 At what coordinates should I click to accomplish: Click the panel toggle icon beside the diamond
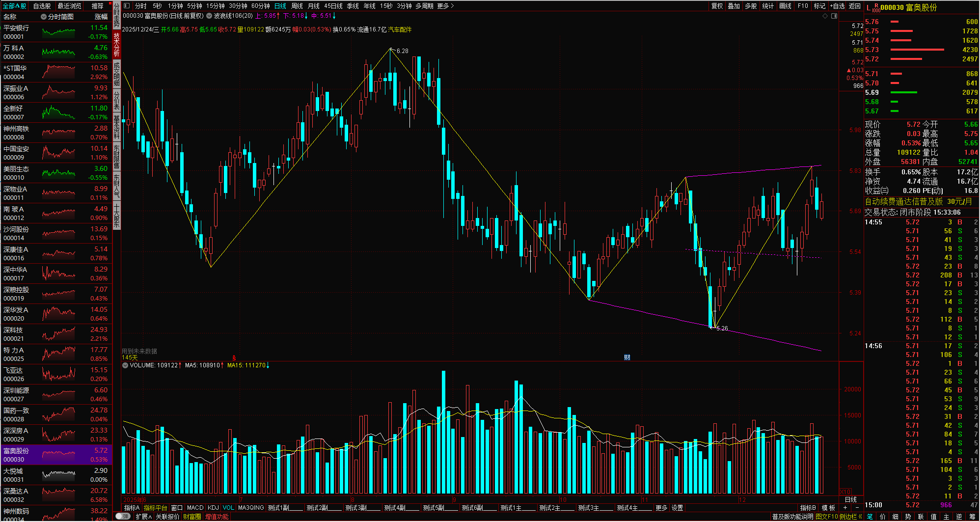pos(834,16)
